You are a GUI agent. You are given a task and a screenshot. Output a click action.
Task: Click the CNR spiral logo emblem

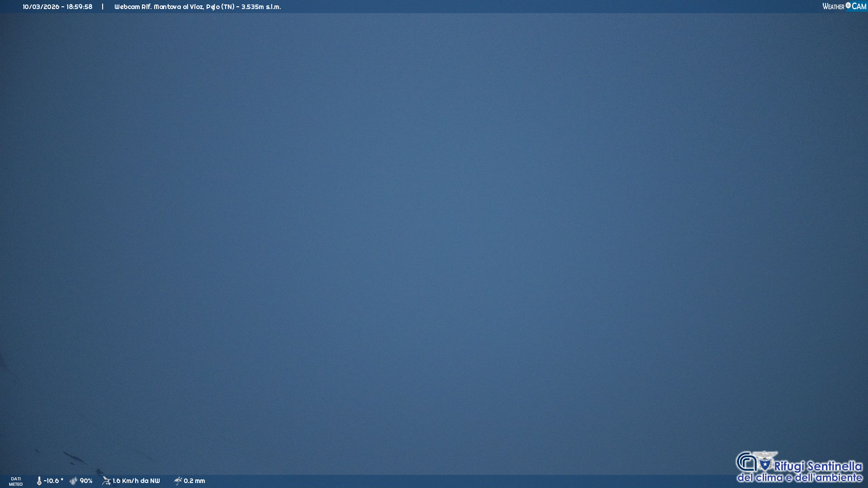pyautogui.click(x=746, y=462)
